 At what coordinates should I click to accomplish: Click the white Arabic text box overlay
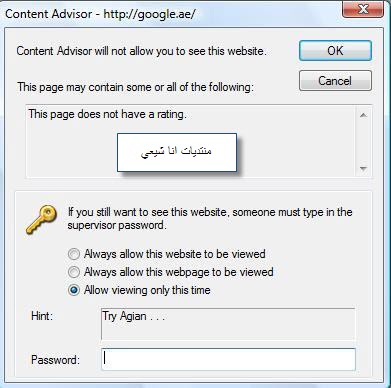[x=177, y=152]
